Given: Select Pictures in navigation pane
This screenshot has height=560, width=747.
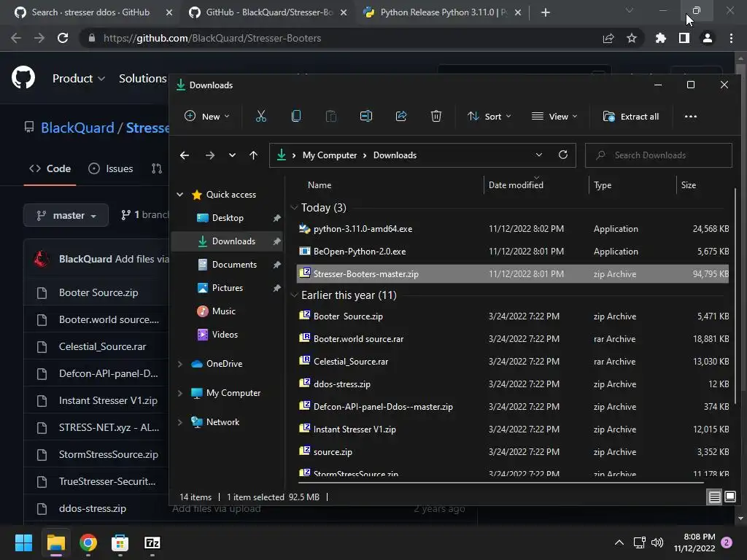Looking at the screenshot, I should pos(228,287).
